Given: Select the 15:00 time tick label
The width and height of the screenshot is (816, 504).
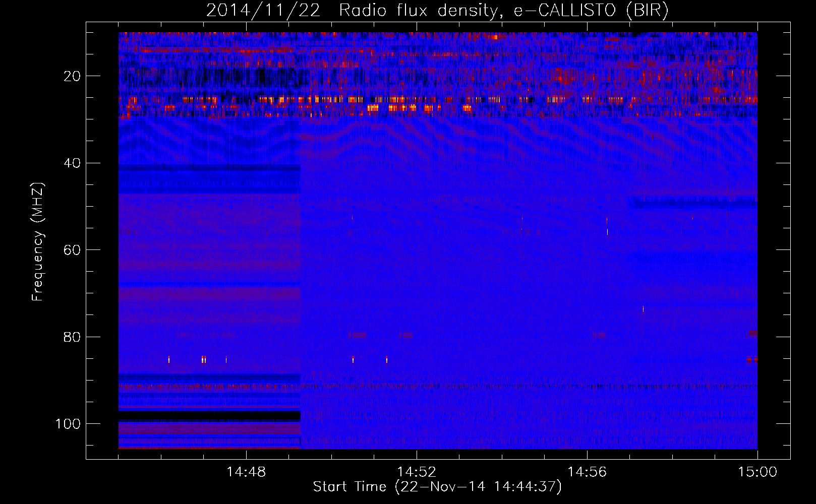Looking at the screenshot, I should [x=757, y=472].
